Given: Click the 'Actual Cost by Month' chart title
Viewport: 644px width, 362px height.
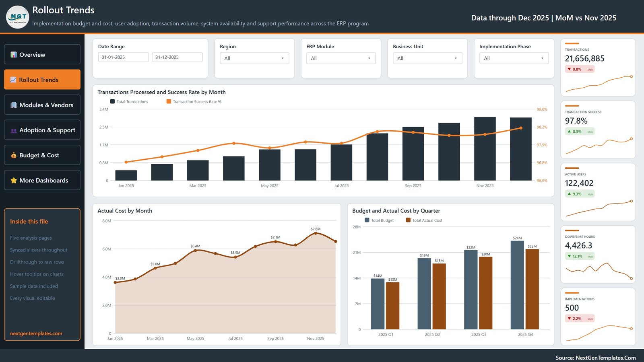Looking at the screenshot, I should click(125, 211).
